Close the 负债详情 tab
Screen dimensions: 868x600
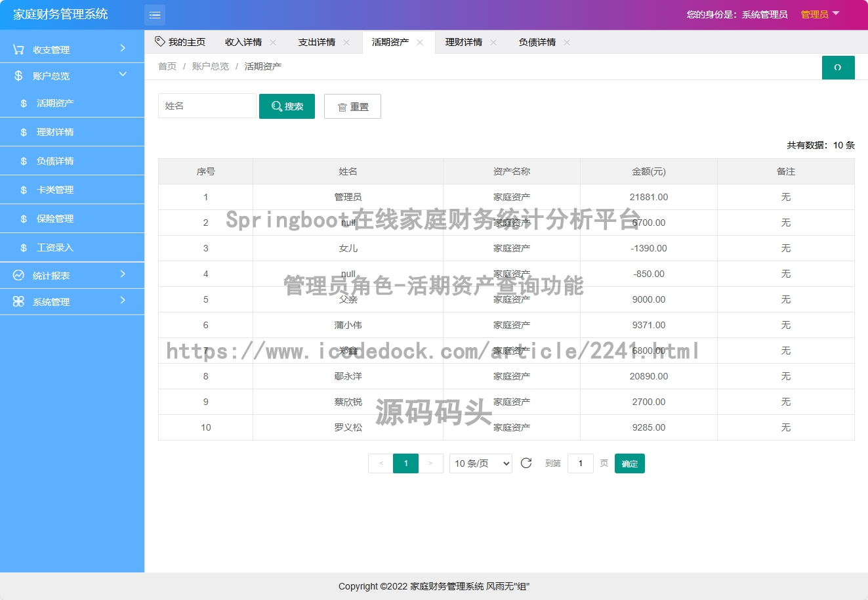567,42
